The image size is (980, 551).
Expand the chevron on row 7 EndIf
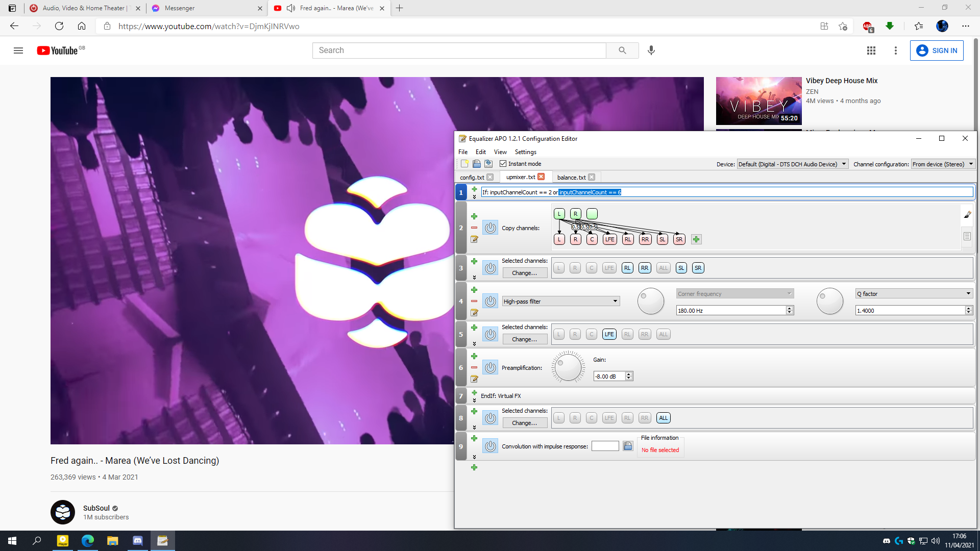coord(474,400)
